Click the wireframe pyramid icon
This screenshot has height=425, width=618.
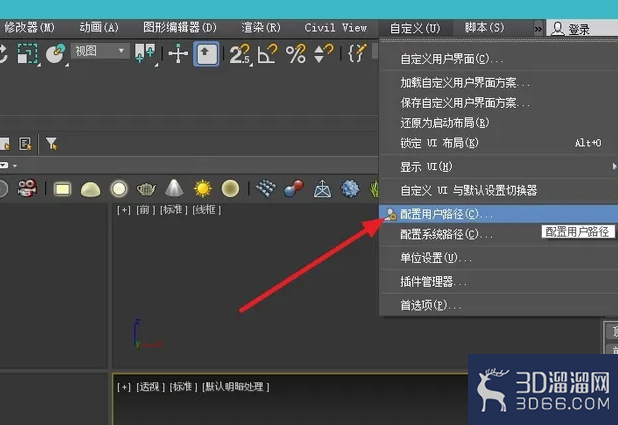click(322, 189)
